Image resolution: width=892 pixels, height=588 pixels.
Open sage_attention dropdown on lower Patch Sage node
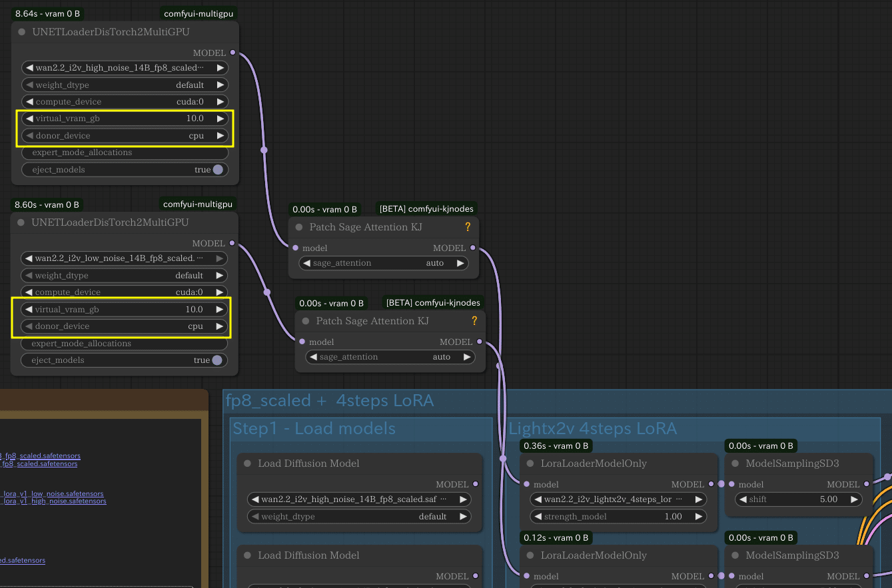click(x=390, y=357)
